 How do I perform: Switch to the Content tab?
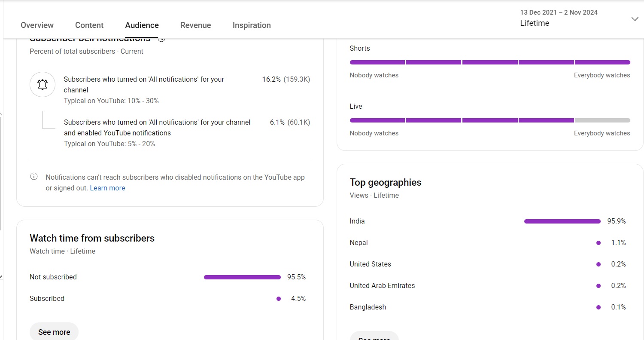coord(89,25)
